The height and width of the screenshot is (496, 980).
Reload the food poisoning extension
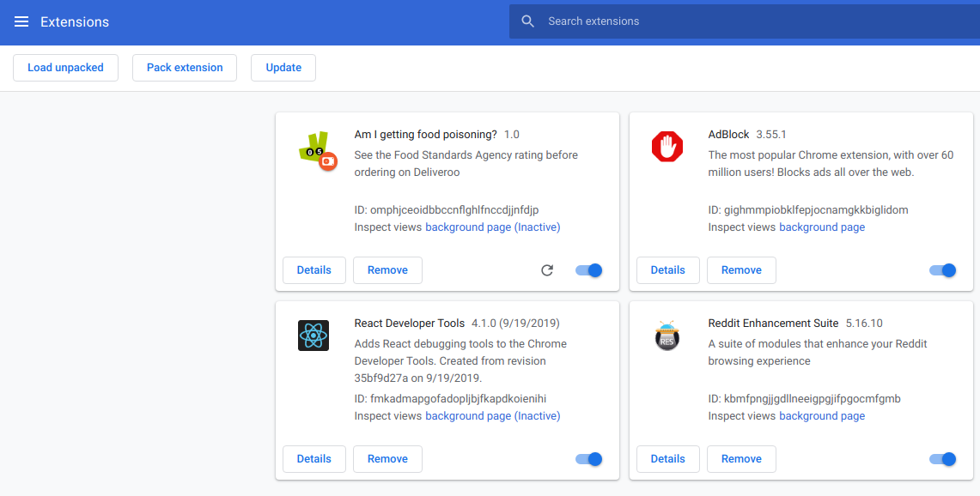547,269
